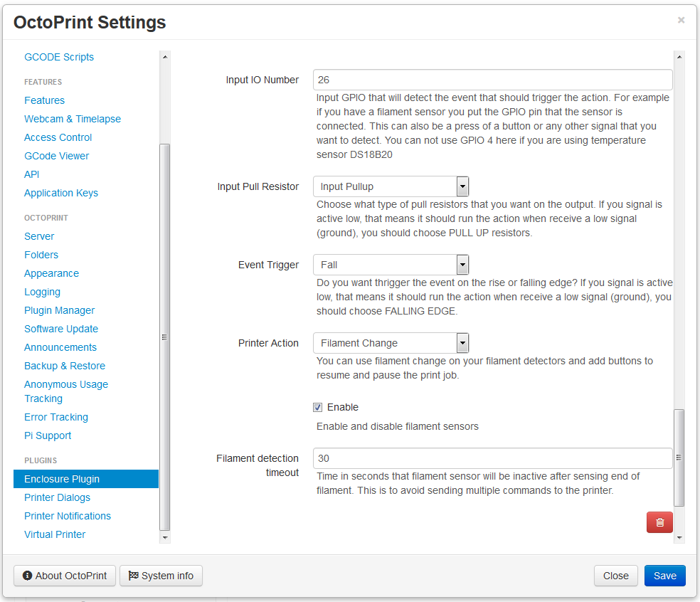
Task: Click sidebar scrollbar up arrow
Action: tap(165, 57)
